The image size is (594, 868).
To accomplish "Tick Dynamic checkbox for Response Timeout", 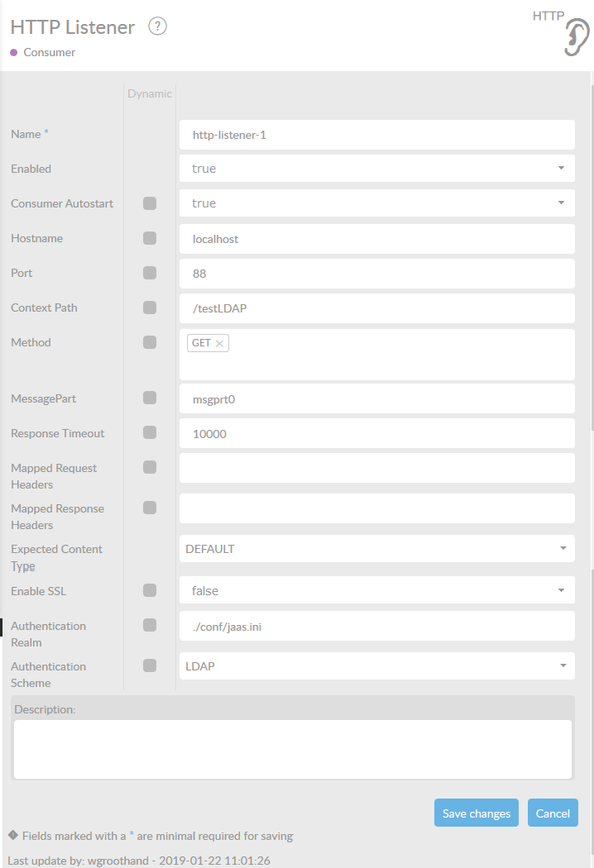I will (x=150, y=432).
